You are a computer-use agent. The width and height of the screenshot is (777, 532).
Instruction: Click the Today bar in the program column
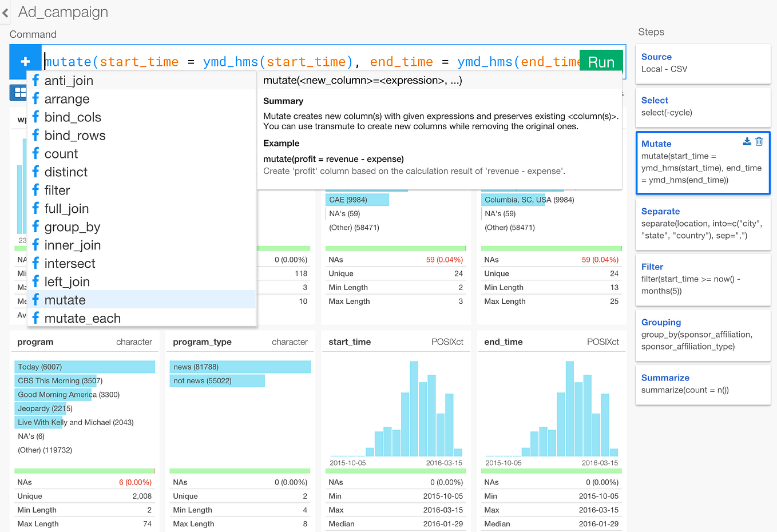coord(85,367)
